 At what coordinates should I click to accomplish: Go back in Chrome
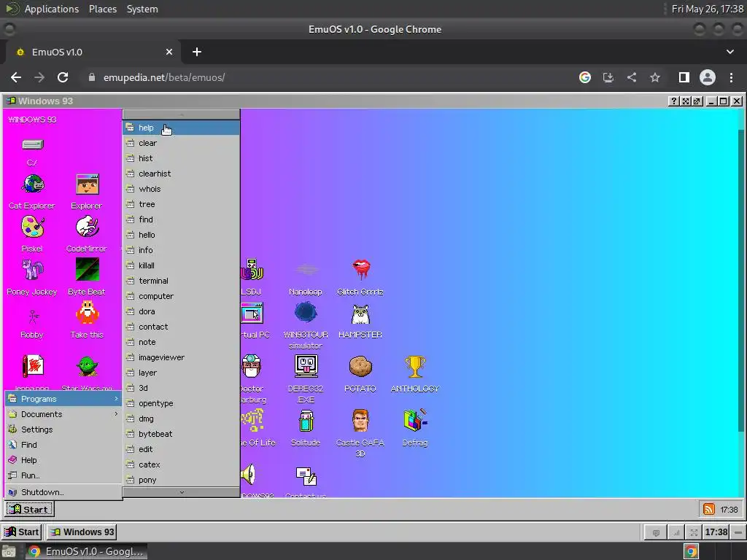click(16, 77)
